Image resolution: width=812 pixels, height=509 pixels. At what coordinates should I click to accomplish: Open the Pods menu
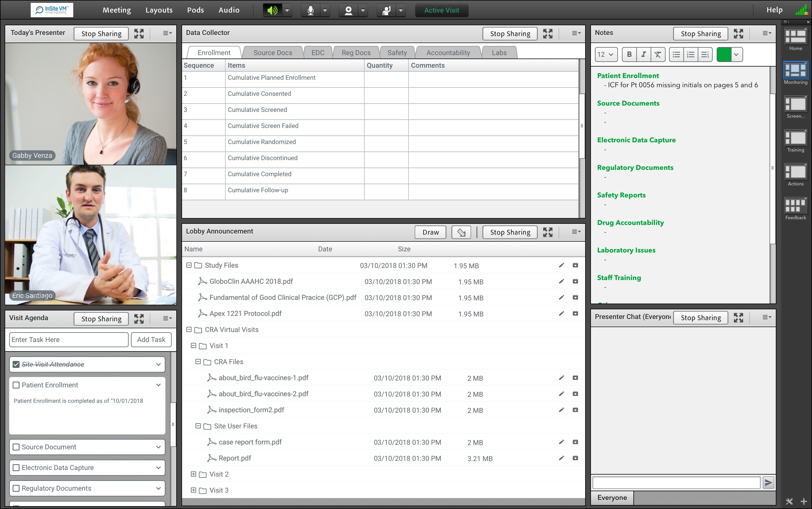tap(195, 10)
